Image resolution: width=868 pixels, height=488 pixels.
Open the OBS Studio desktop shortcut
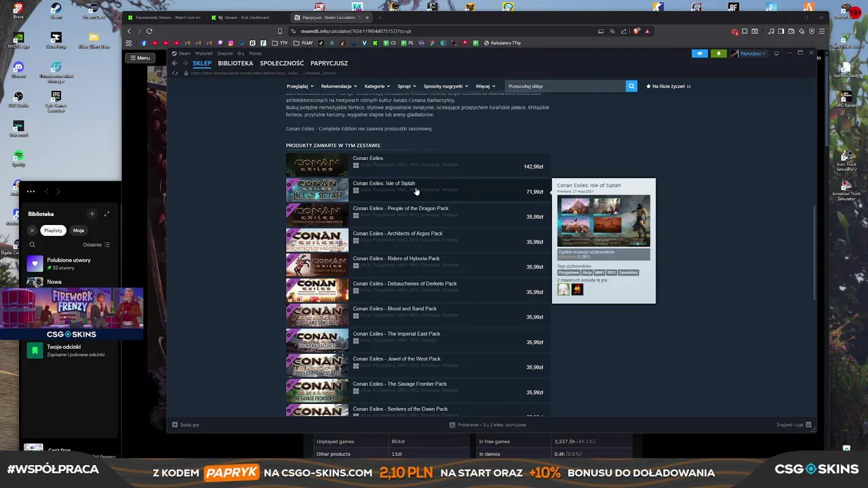coord(18,99)
